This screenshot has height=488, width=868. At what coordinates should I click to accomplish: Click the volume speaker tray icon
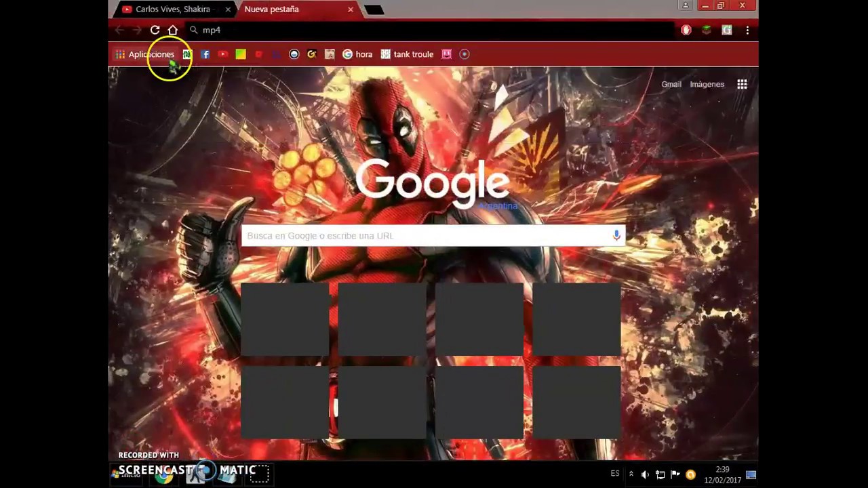(645, 474)
